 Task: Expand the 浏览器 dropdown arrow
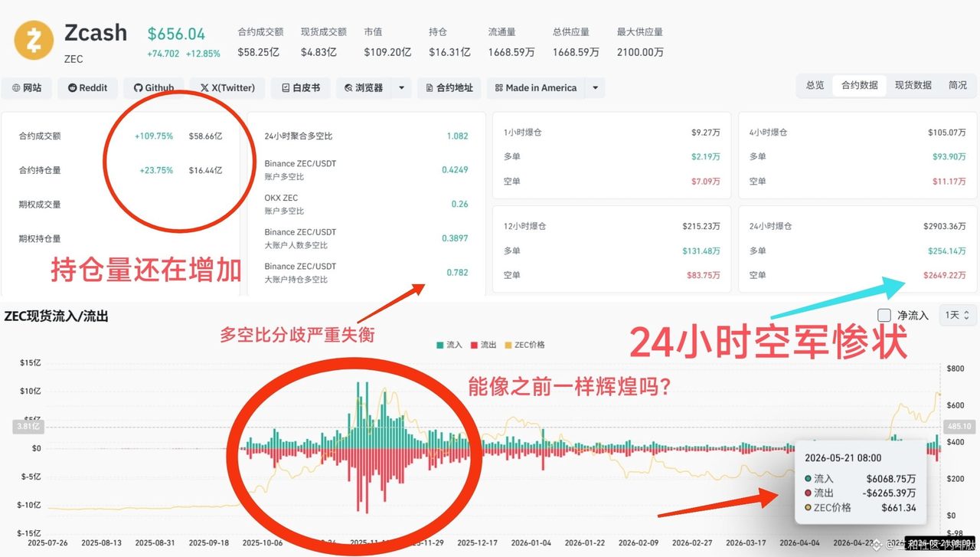(402, 88)
